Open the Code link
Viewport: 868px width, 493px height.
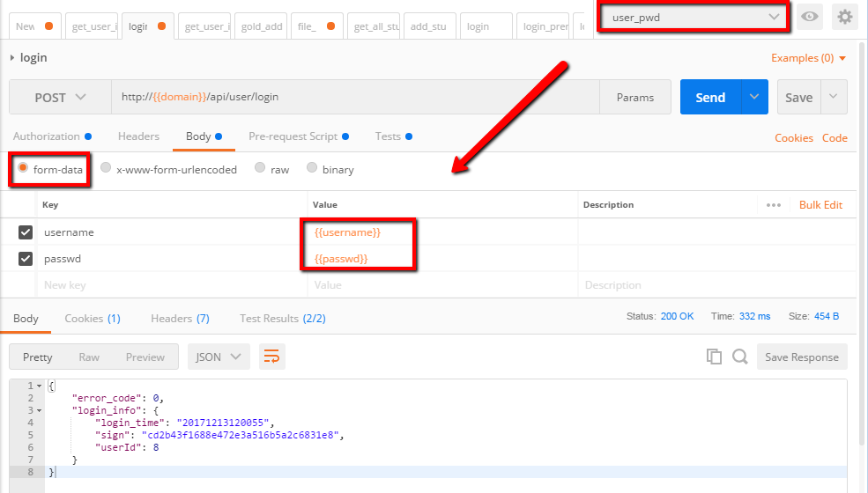click(x=835, y=137)
